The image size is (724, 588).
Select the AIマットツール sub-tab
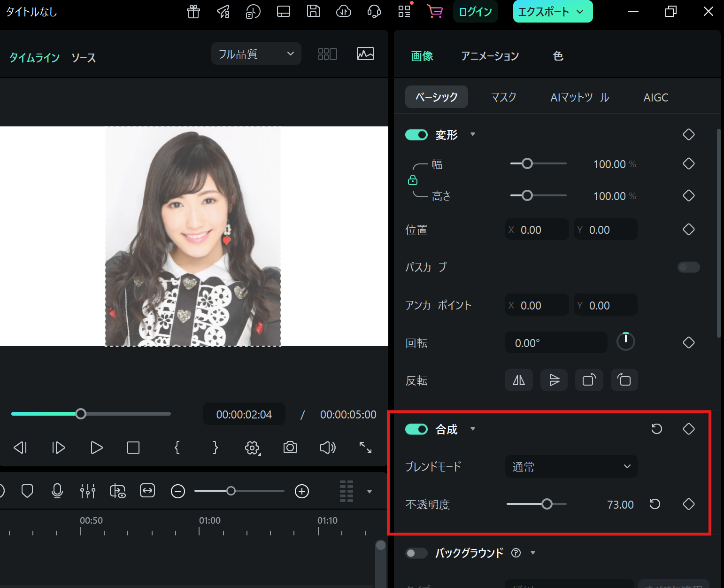coord(580,97)
